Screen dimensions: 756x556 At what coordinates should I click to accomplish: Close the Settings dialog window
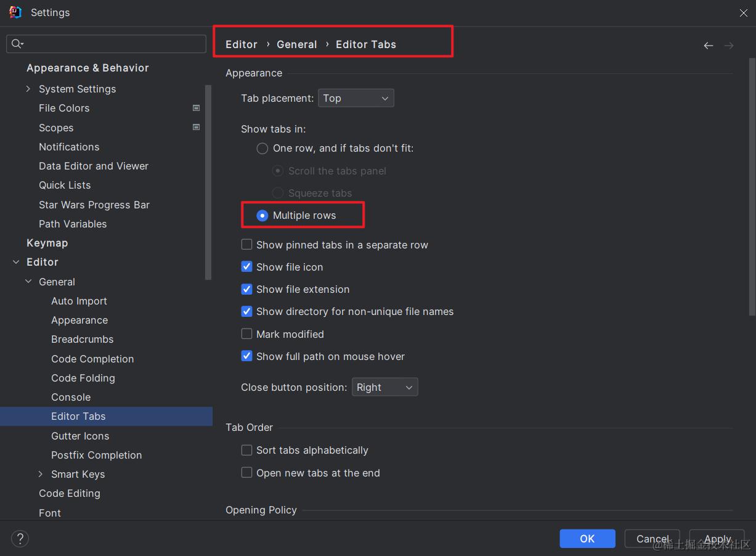tap(744, 13)
